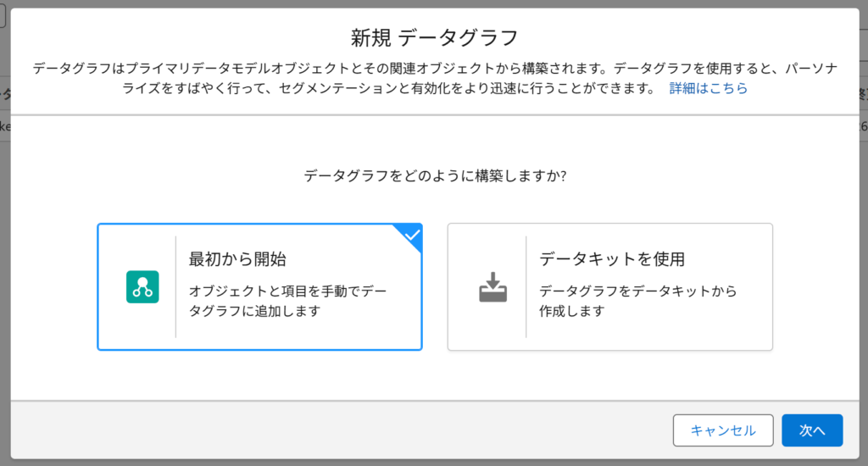Viewport: 868px width, 466px height.
Task: Click the キャンセル button
Action: 723,430
